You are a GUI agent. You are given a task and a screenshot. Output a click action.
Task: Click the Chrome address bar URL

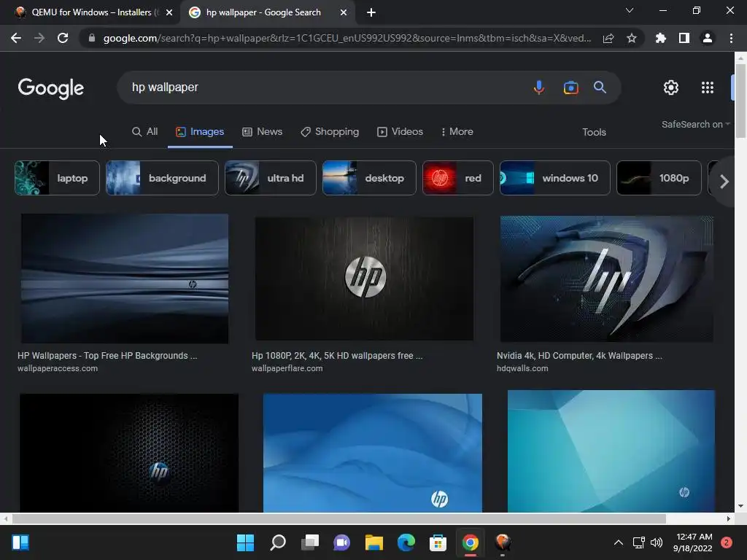pos(347,38)
